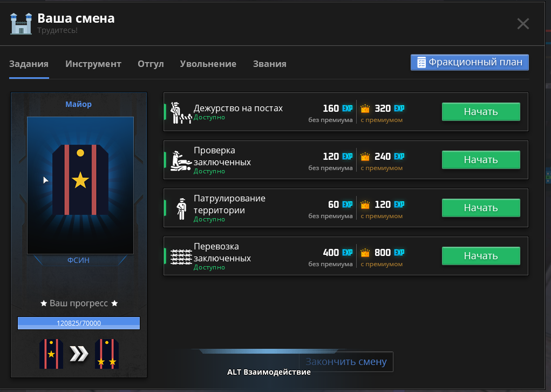
Task: Open the Звания tab
Action: click(x=269, y=64)
